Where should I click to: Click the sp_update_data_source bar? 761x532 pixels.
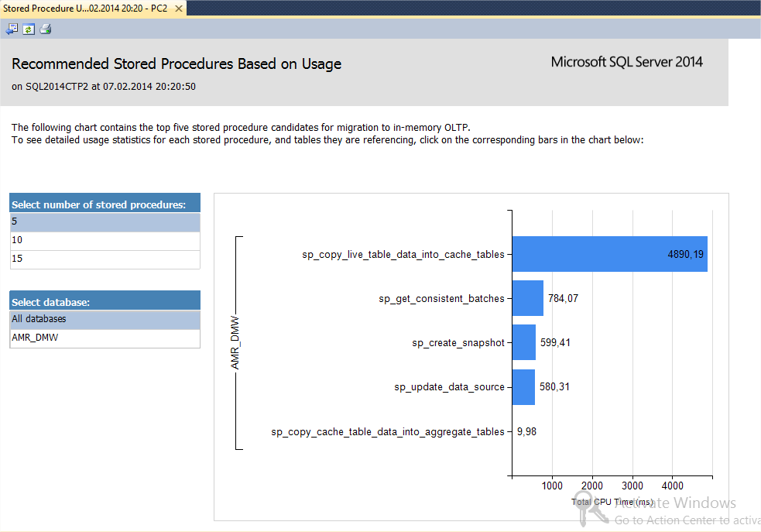tap(523, 387)
